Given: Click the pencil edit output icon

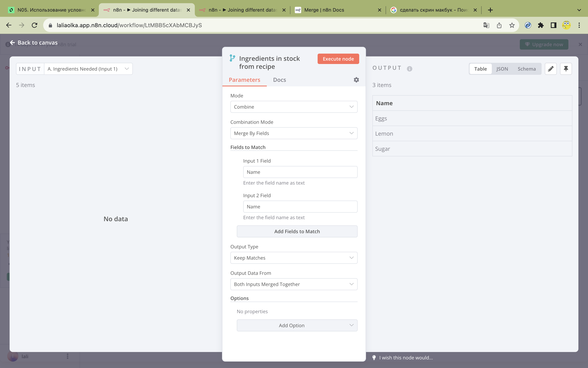Looking at the screenshot, I should pos(551,69).
